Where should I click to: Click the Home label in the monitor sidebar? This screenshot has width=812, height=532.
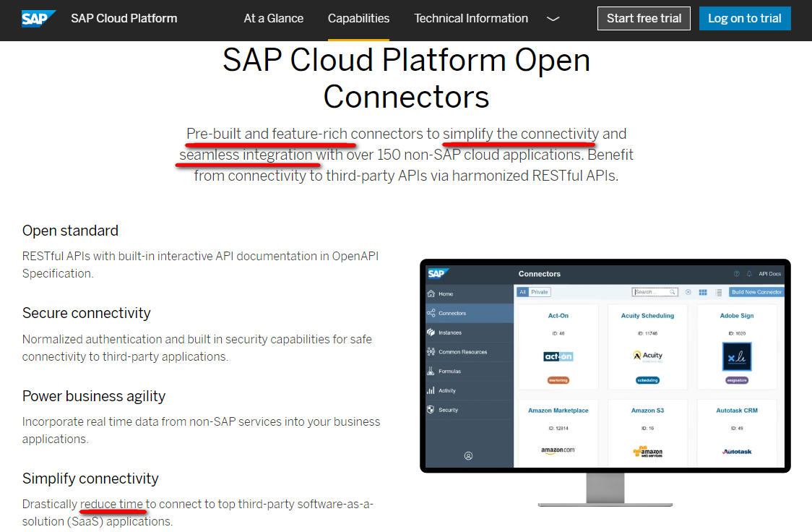445,293
